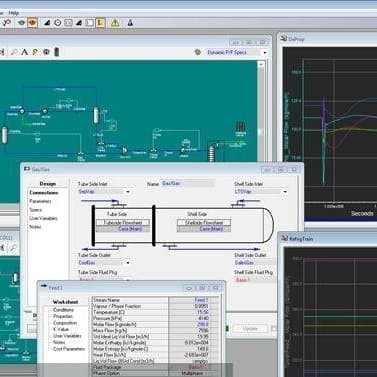Screen dimensions: 377x377
Task: Click the Gas/Gas window title icon
Action: tap(27, 169)
